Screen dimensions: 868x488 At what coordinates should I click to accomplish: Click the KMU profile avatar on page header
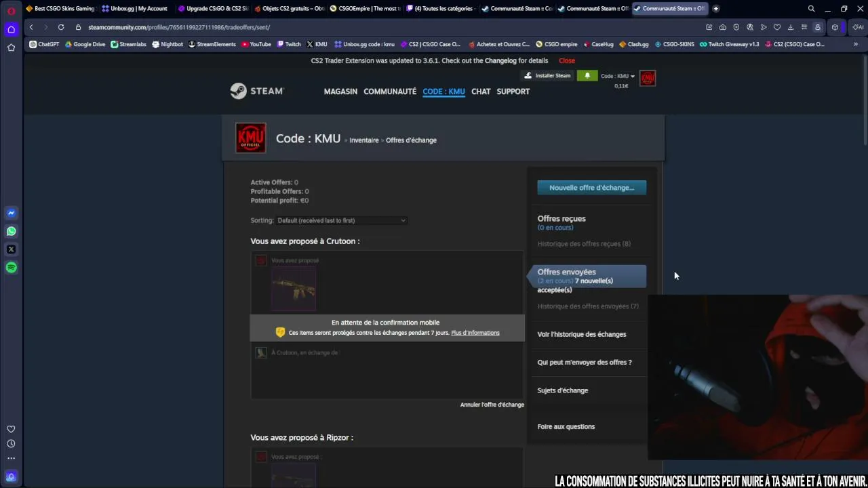[x=251, y=138]
